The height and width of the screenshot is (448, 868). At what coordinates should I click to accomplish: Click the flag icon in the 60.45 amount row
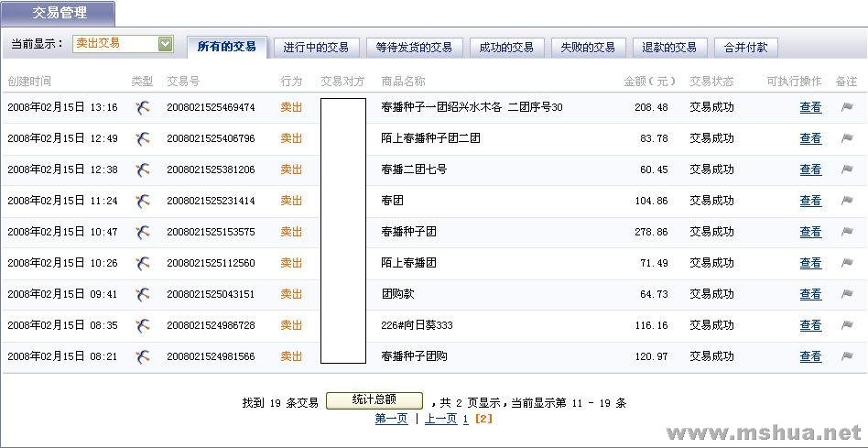click(x=847, y=169)
